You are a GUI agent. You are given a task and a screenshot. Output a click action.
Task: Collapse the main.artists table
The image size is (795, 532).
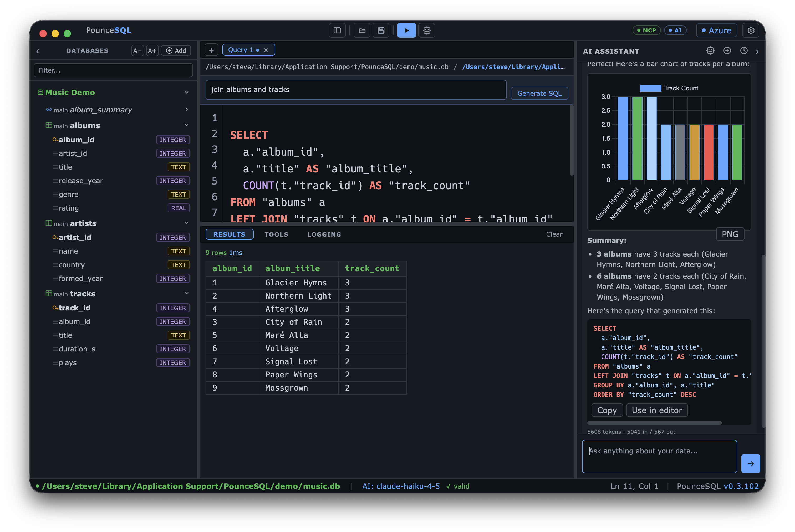point(186,223)
